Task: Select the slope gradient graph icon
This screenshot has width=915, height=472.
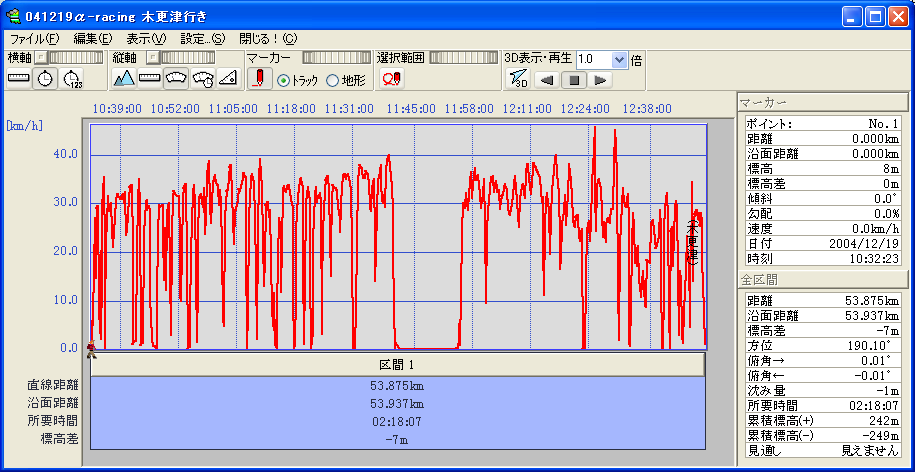Action: point(228,78)
